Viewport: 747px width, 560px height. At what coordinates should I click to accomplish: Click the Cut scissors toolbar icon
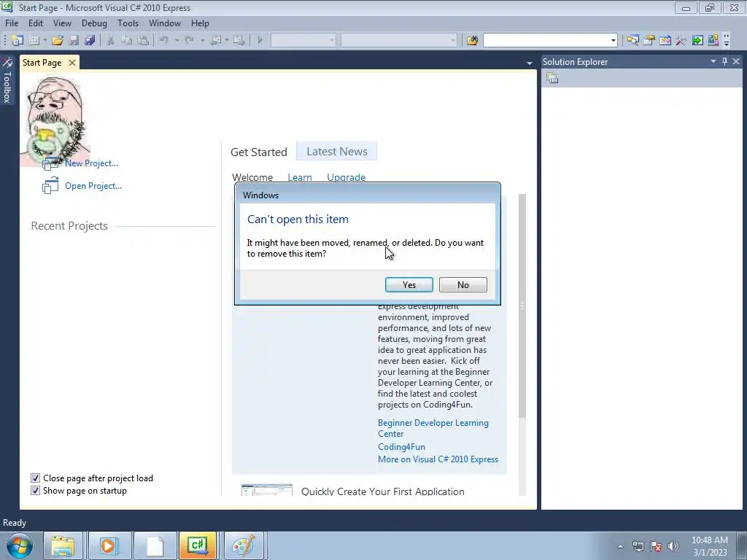pos(111,41)
